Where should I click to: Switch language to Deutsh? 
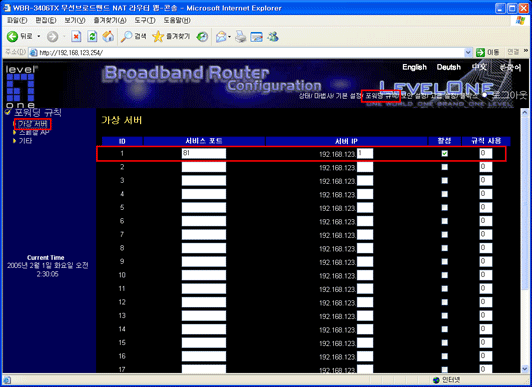tap(449, 67)
